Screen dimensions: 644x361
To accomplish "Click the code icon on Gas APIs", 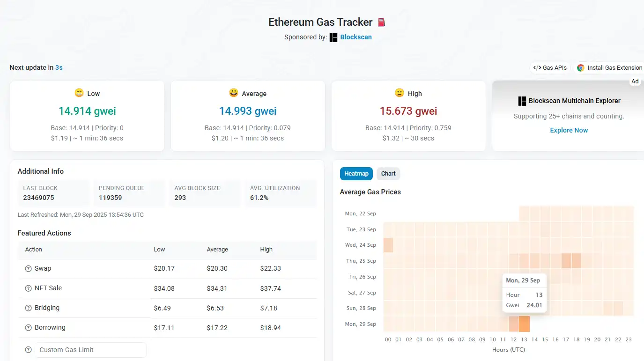I will point(537,68).
